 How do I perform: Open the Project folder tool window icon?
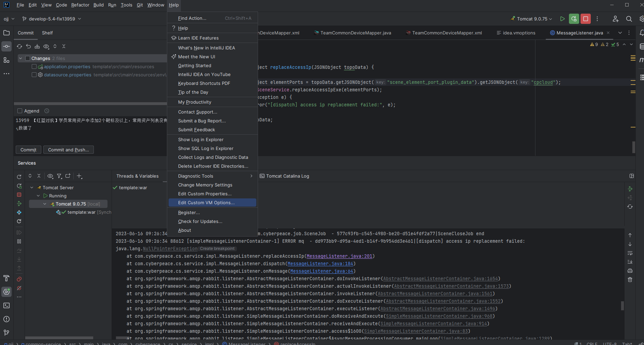click(x=6, y=33)
